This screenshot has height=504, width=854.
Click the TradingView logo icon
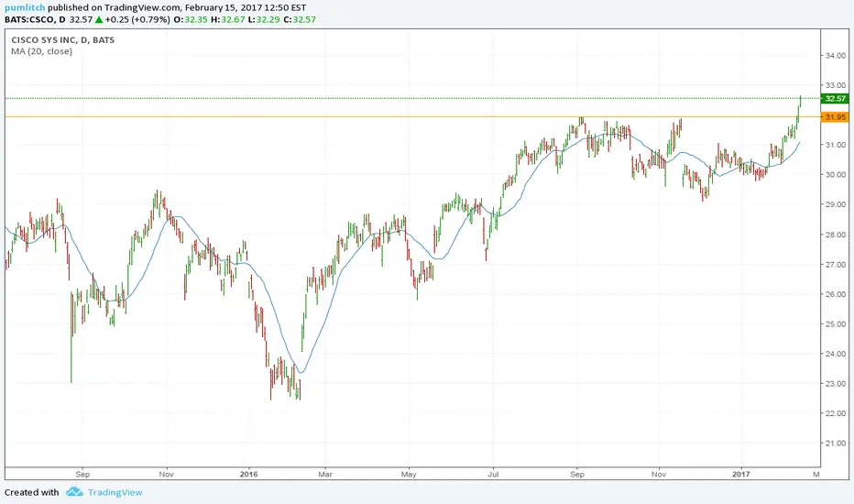(x=74, y=492)
